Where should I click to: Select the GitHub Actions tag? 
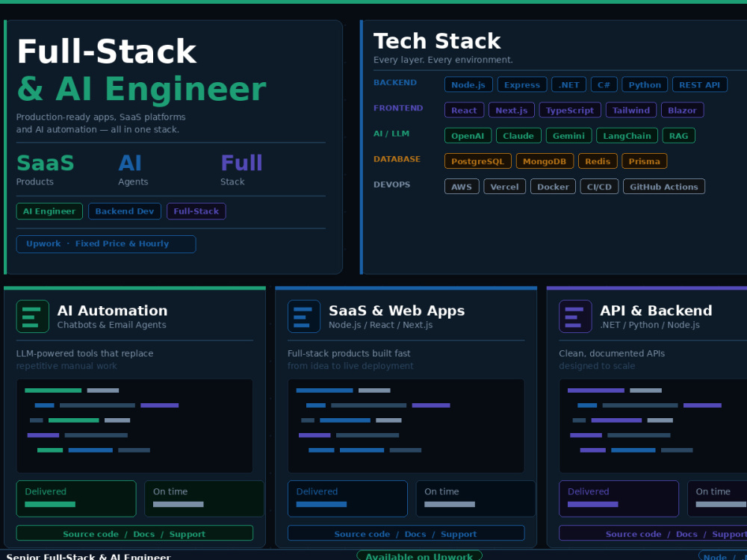tap(664, 187)
